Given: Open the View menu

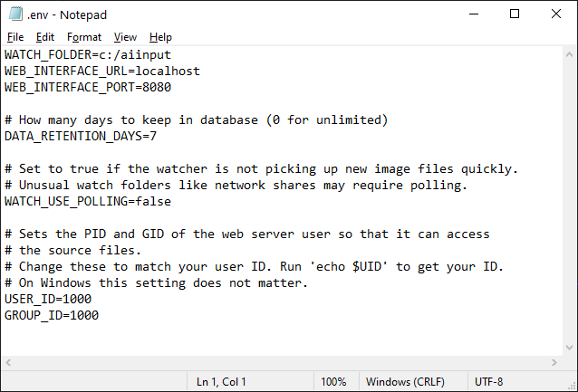Looking at the screenshot, I should click(x=125, y=37).
